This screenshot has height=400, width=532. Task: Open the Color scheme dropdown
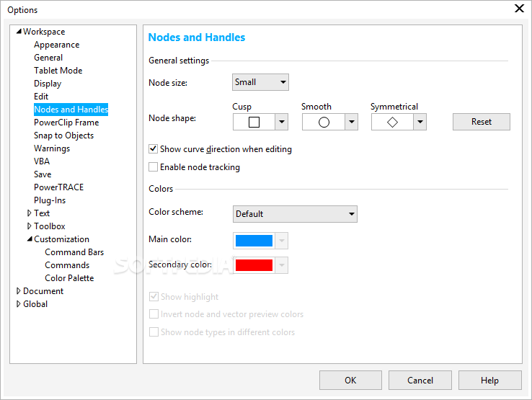(295, 214)
